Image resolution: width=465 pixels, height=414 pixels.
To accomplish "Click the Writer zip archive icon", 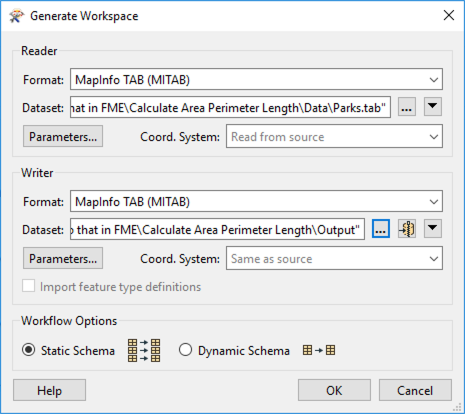I will tap(407, 229).
